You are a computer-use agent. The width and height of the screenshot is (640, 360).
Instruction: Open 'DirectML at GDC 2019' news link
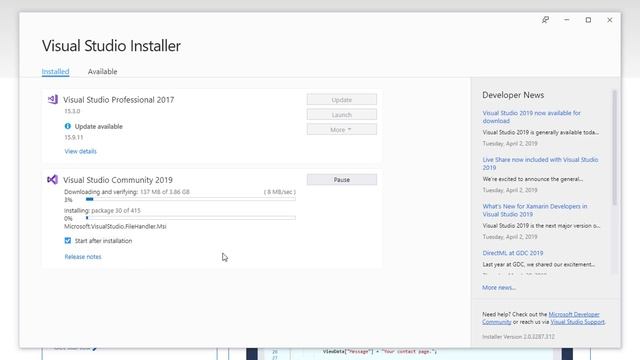(x=513, y=253)
